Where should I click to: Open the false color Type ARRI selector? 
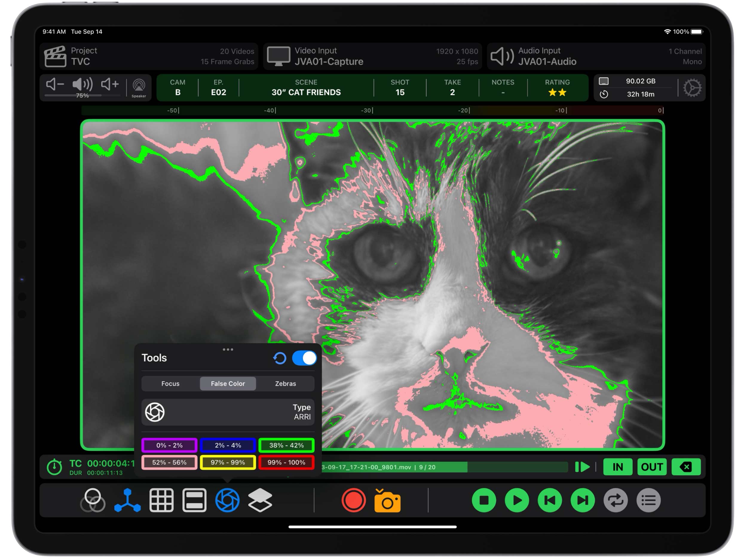point(228,412)
